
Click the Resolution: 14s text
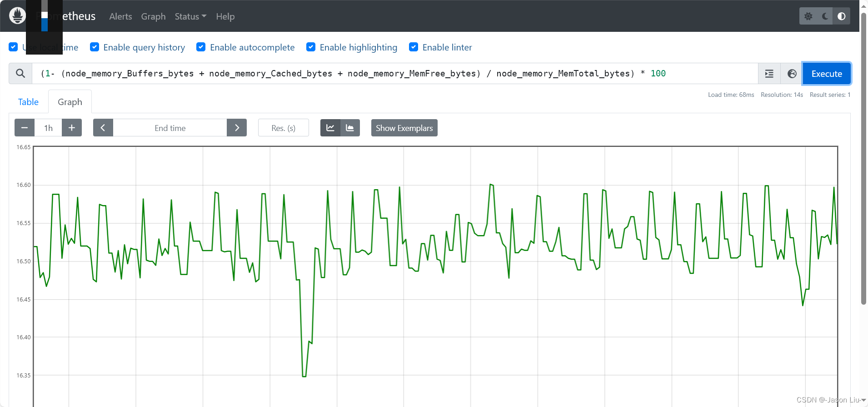[x=782, y=95]
